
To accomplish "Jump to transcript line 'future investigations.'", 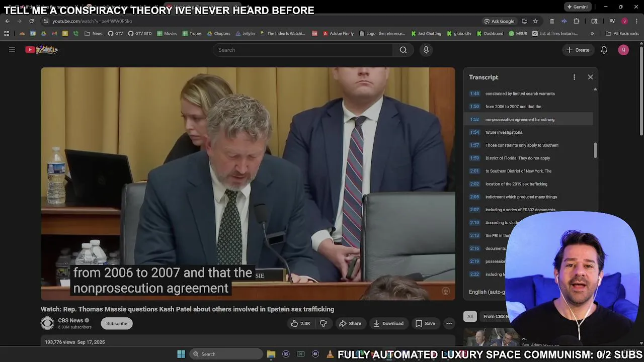I will (x=528, y=132).
